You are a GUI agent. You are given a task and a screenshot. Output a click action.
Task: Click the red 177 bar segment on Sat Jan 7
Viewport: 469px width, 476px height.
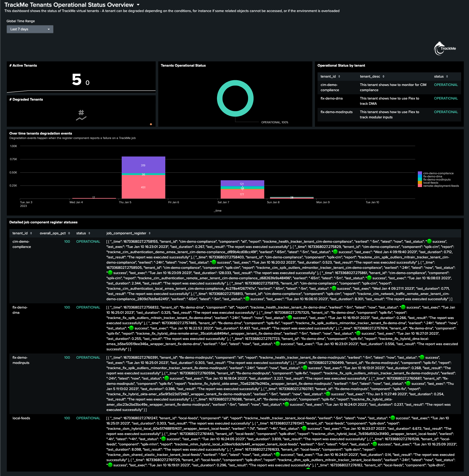[242, 194]
